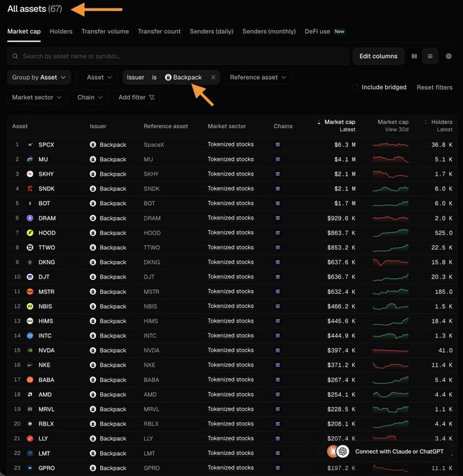
Task: Click the LLY asset logo icon
Action: [x=30, y=438]
